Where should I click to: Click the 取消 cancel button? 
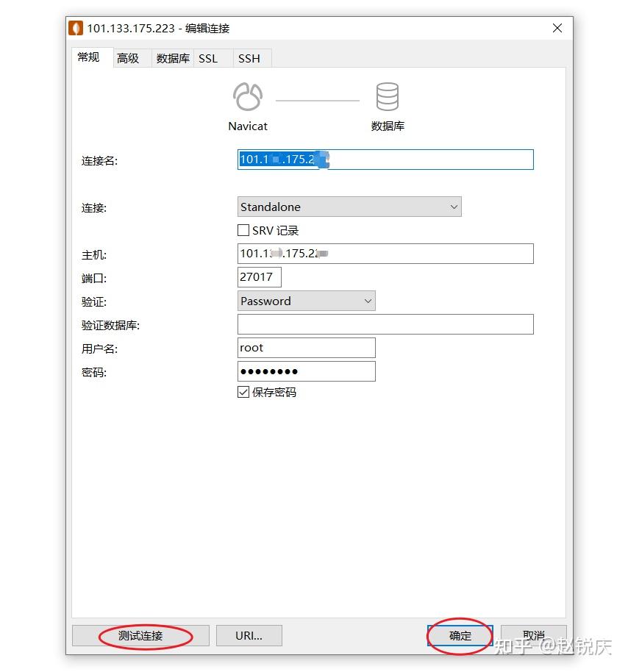pyautogui.click(x=534, y=635)
